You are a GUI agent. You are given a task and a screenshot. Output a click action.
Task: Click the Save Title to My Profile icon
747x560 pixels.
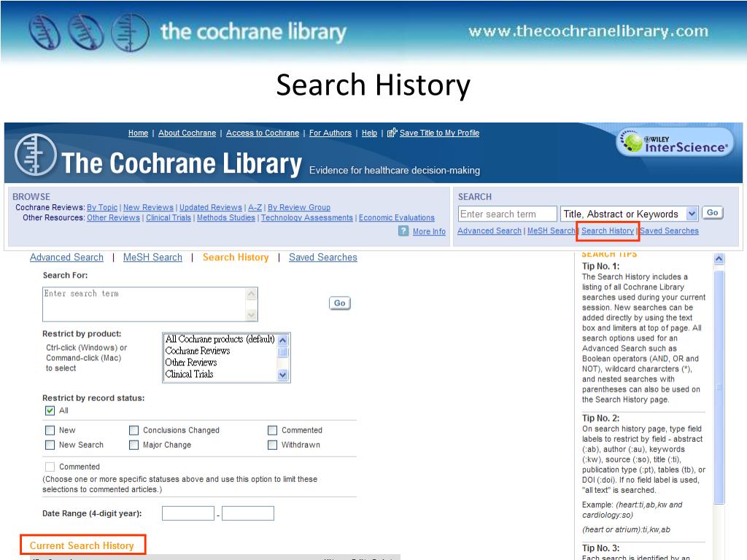point(392,133)
